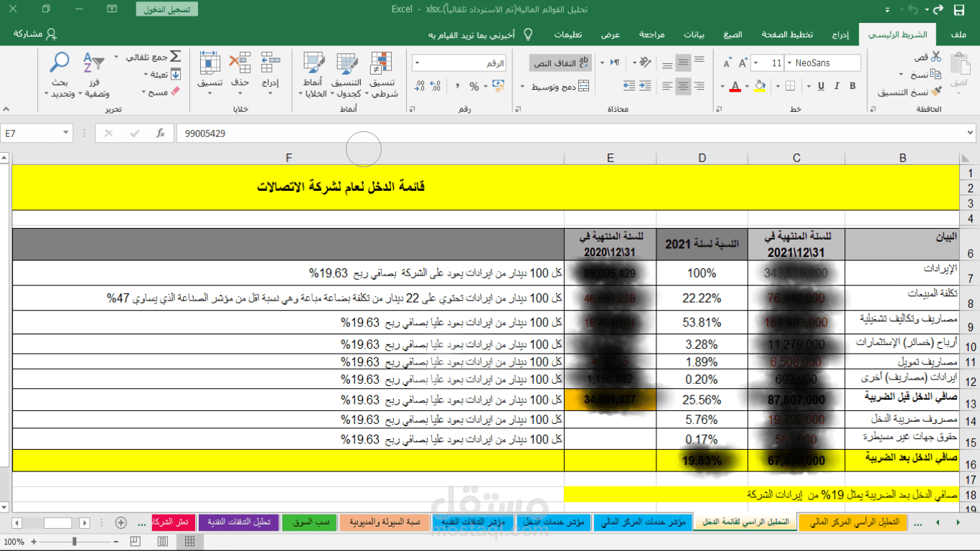Open Sort & Filter (فرز وتصفية)
The width and height of the screenshot is (980, 551).
93,75
